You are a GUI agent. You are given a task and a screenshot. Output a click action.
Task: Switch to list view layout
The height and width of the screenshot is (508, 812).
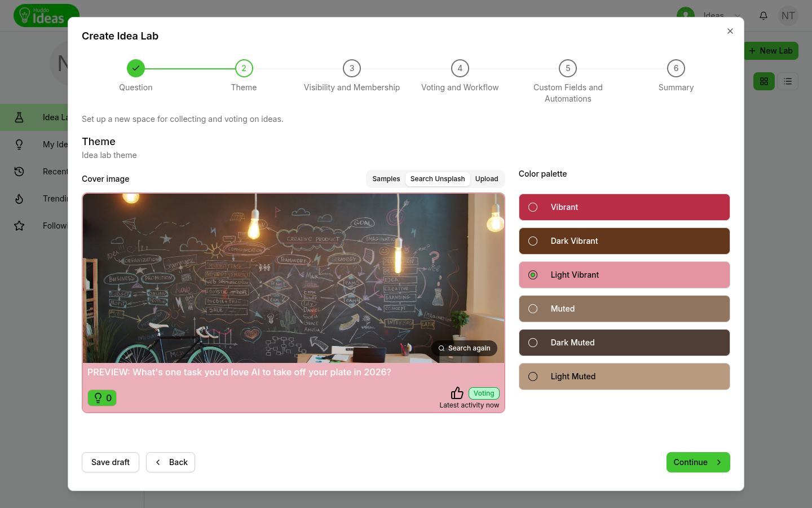click(788, 81)
